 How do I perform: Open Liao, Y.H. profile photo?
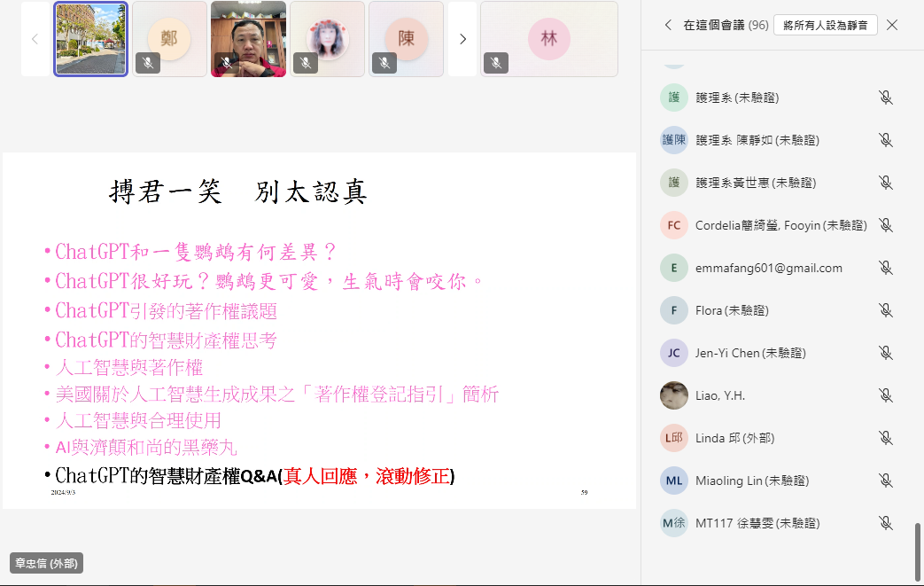click(673, 395)
